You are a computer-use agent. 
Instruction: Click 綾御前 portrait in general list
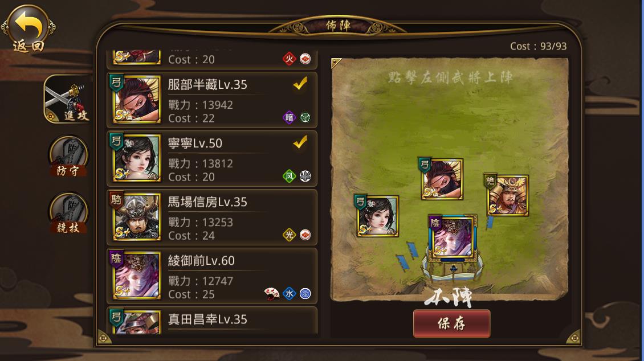pos(137,275)
